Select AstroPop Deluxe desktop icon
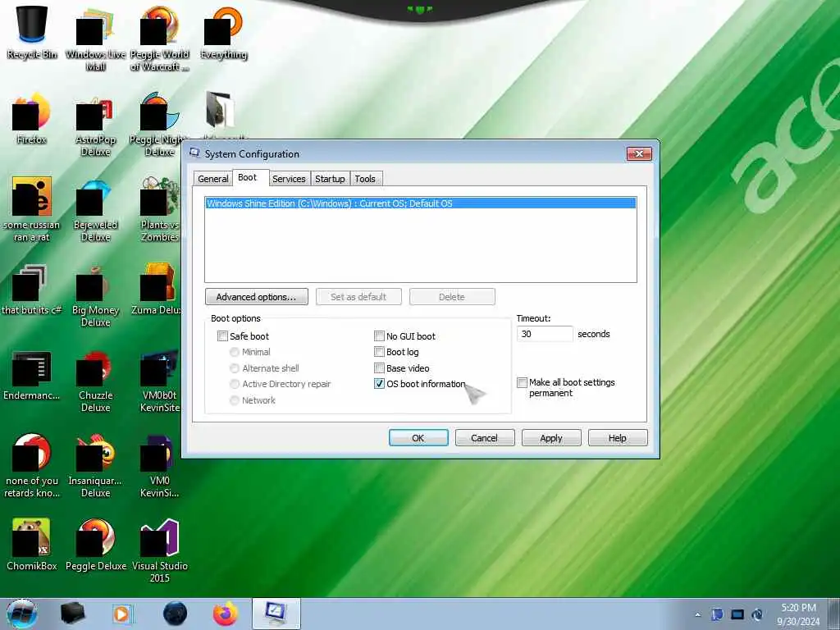The image size is (840, 630). [x=95, y=125]
